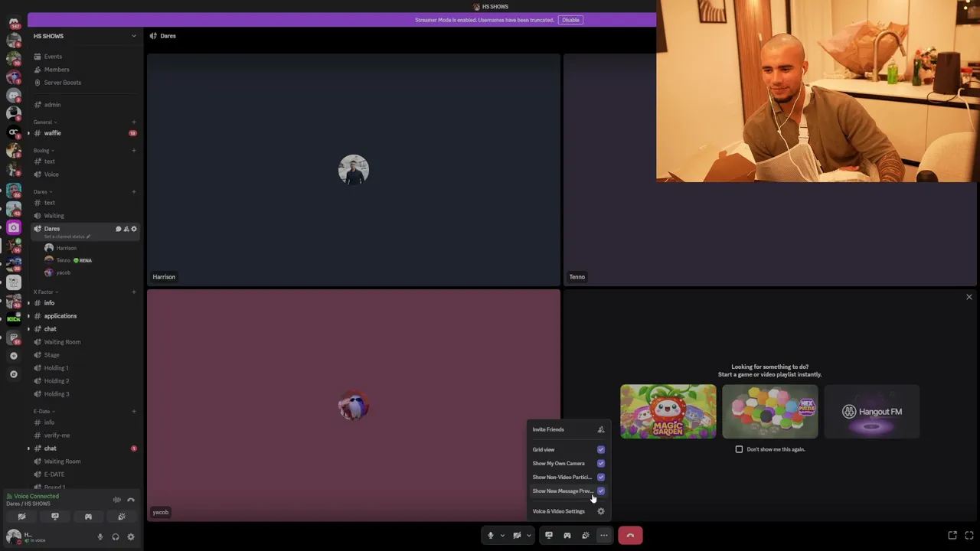Start the Hangout FM activity
This screenshot has width=980, height=551.
click(872, 412)
